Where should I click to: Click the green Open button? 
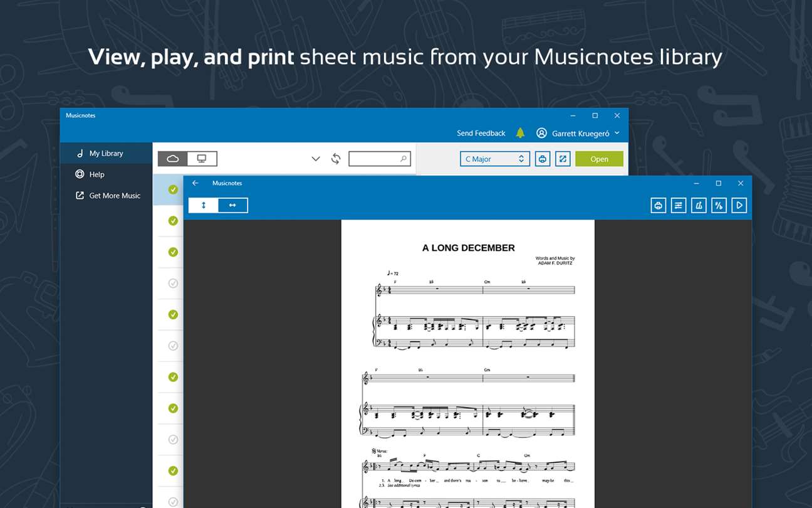click(x=599, y=159)
